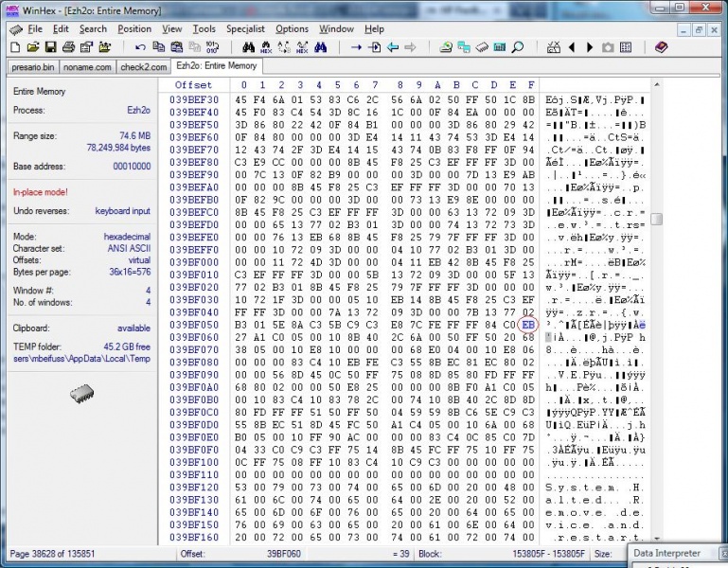Switch to the presario.bin tab
728x568 pixels.
(x=33, y=67)
